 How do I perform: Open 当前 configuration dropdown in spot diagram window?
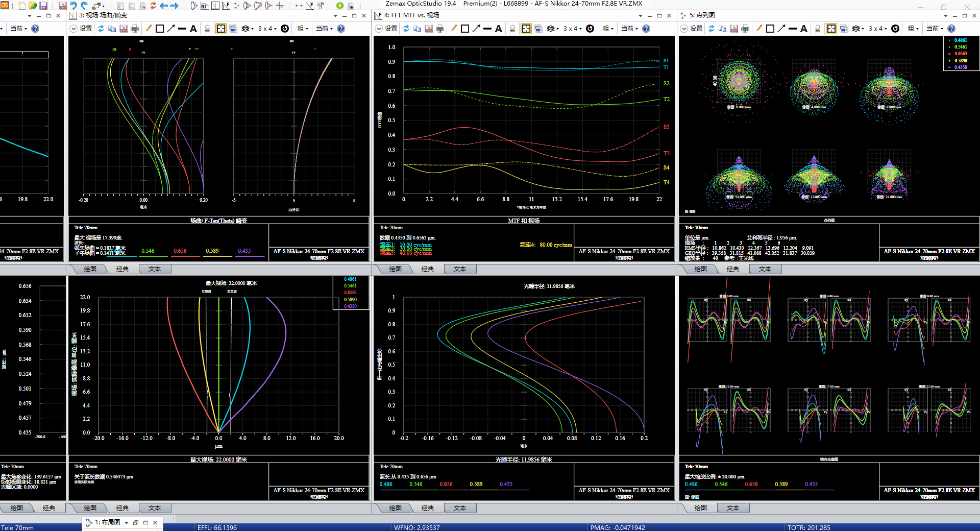(x=935, y=29)
